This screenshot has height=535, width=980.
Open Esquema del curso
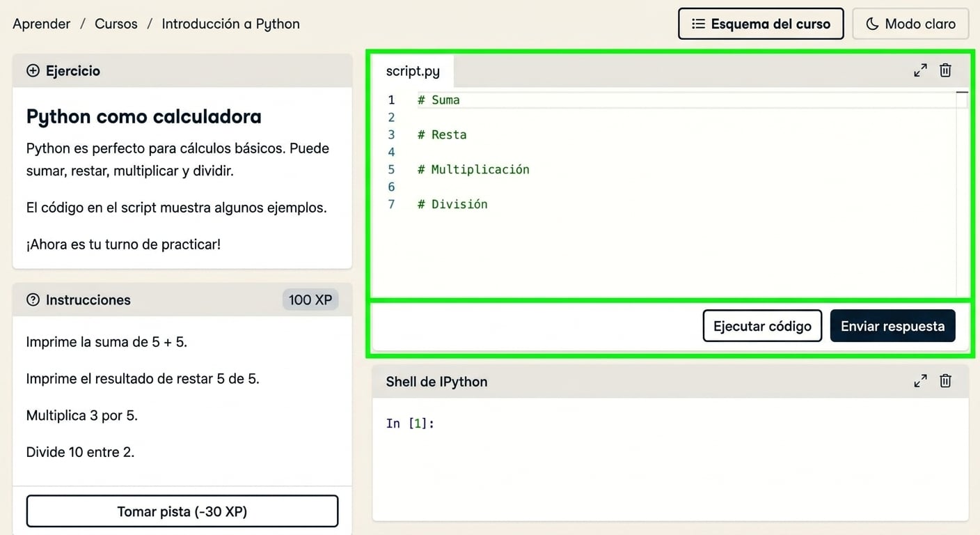point(761,24)
